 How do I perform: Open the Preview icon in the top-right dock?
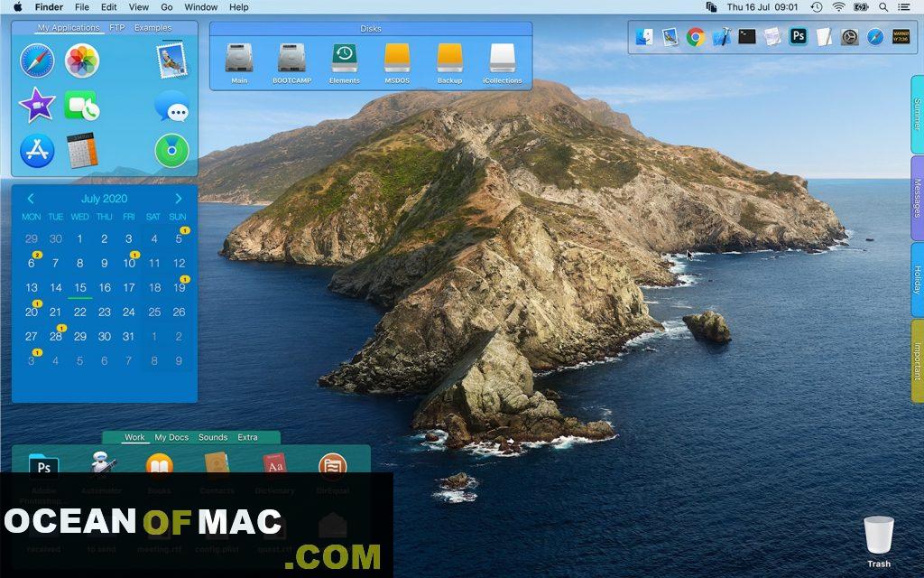[670, 36]
